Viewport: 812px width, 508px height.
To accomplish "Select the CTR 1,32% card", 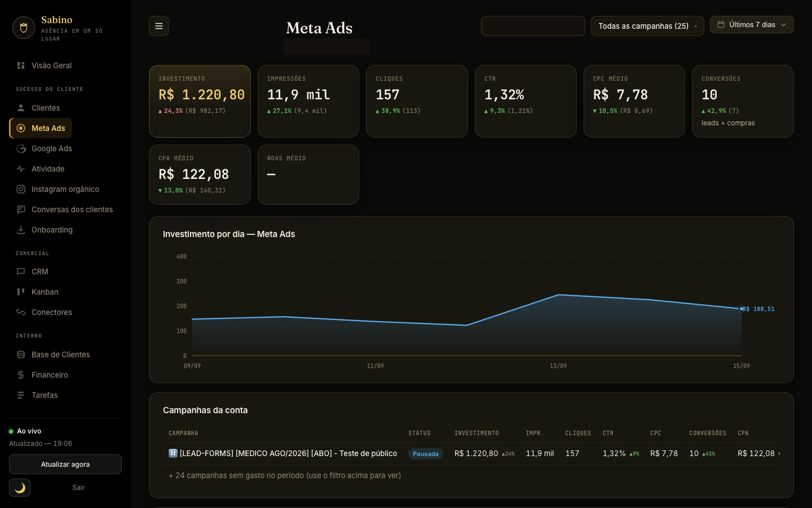I will pos(526,101).
